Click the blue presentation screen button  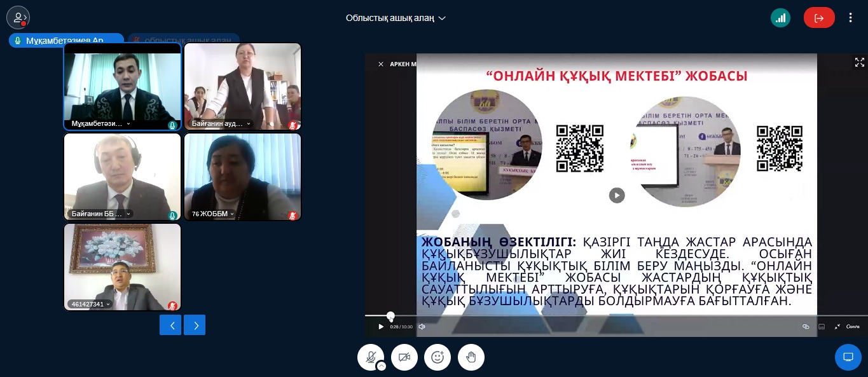point(848,357)
